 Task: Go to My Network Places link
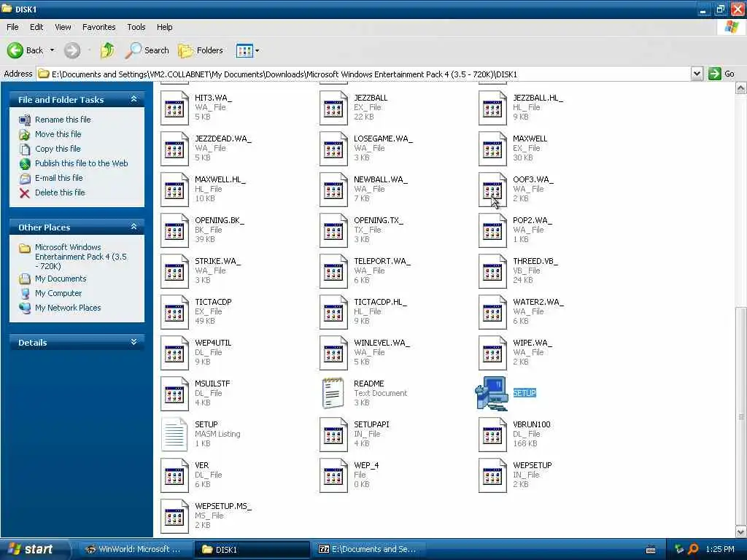point(68,308)
